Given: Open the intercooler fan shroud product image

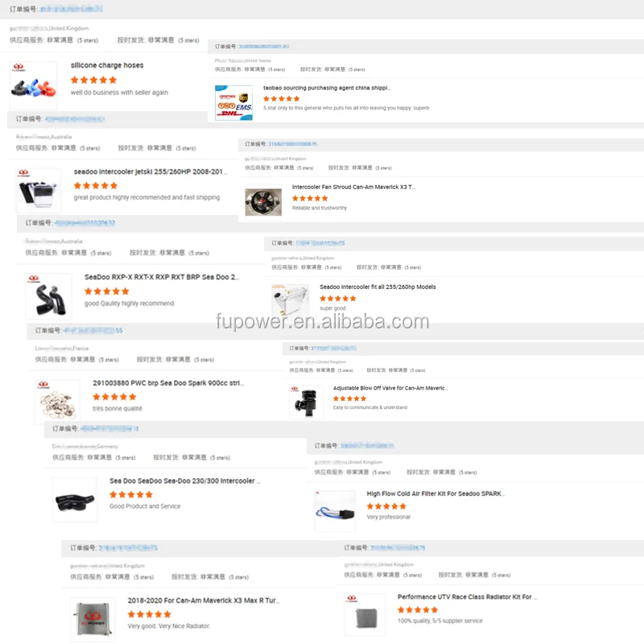Looking at the screenshot, I should tap(263, 202).
